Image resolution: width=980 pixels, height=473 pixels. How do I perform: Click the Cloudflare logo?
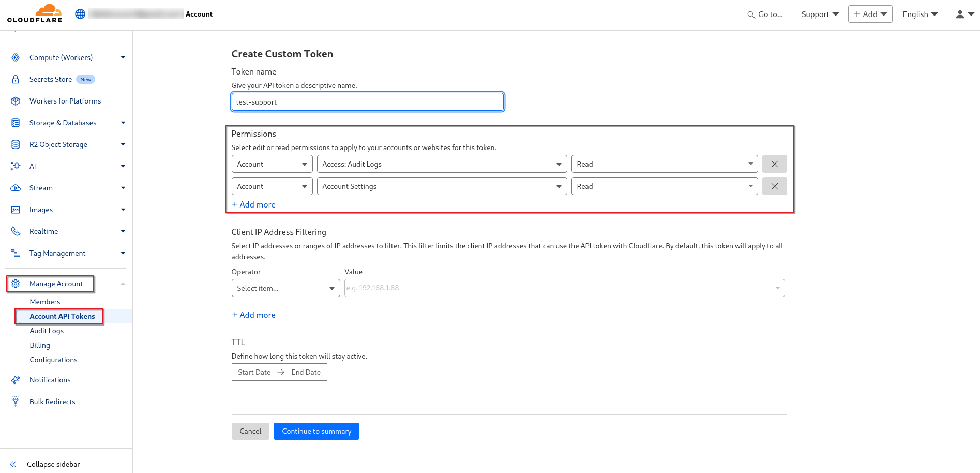click(35, 13)
